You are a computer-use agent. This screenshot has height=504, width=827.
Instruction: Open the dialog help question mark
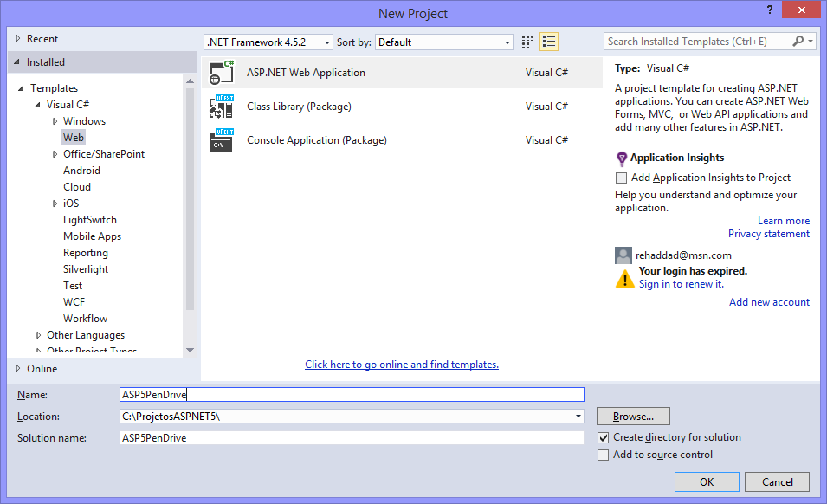770,10
